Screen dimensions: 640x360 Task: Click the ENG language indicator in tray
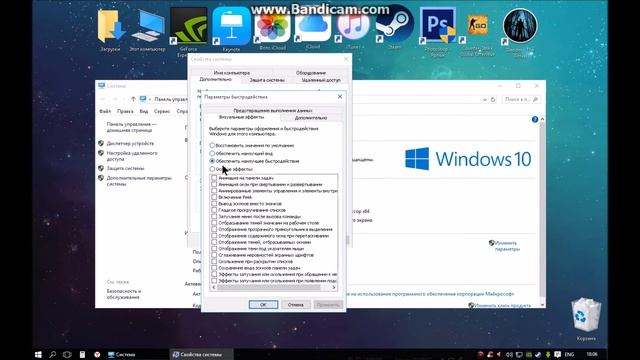(x=569, y=354)
